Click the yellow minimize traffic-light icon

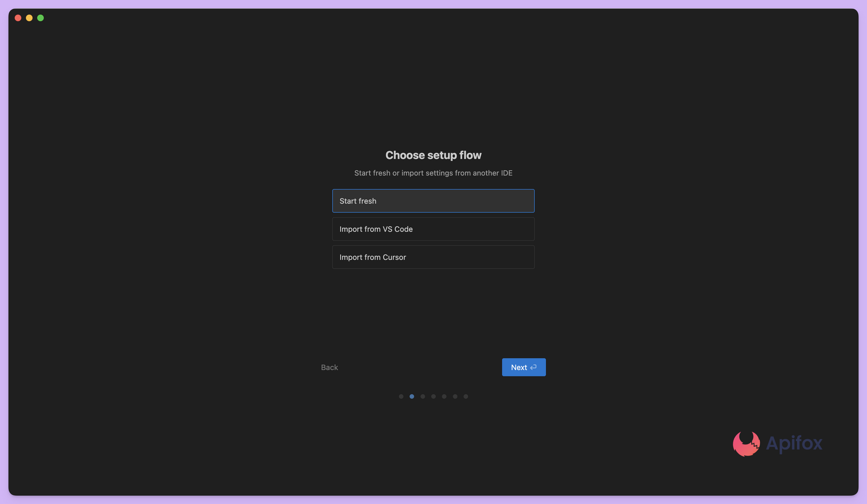(x=29, y=18)
